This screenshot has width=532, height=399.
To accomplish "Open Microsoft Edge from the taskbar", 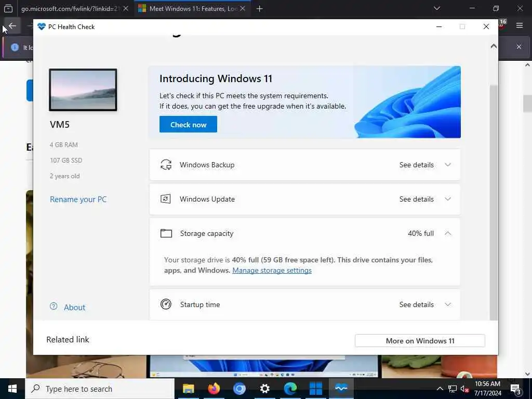I will [x=290, y=389].
